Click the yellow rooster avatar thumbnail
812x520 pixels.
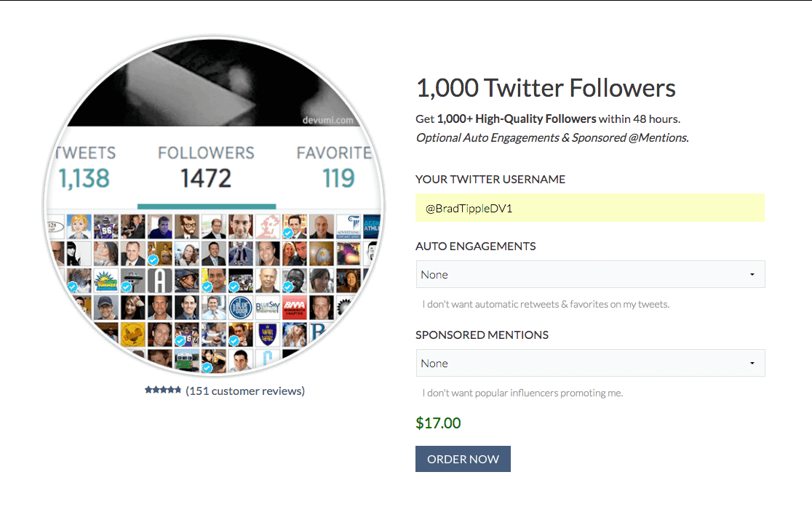coord(133,335)
